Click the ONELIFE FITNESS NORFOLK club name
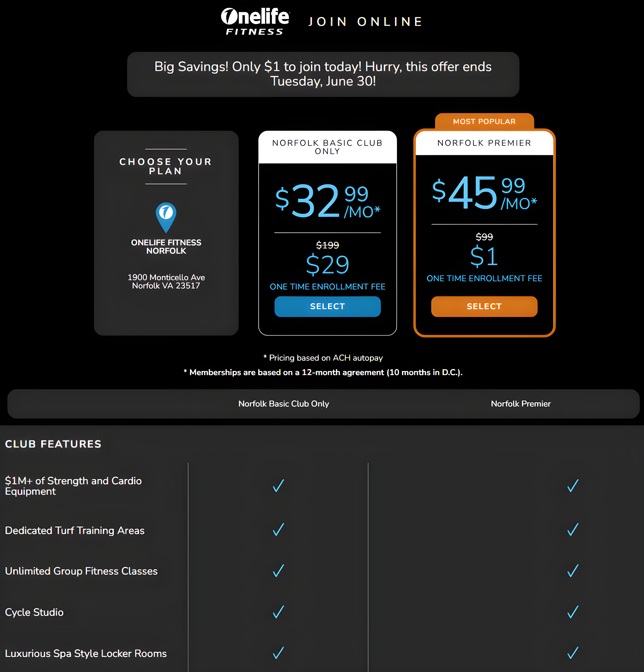Image resolution: width=644 pixels, height=672 pixels. (x=166, y=247)
